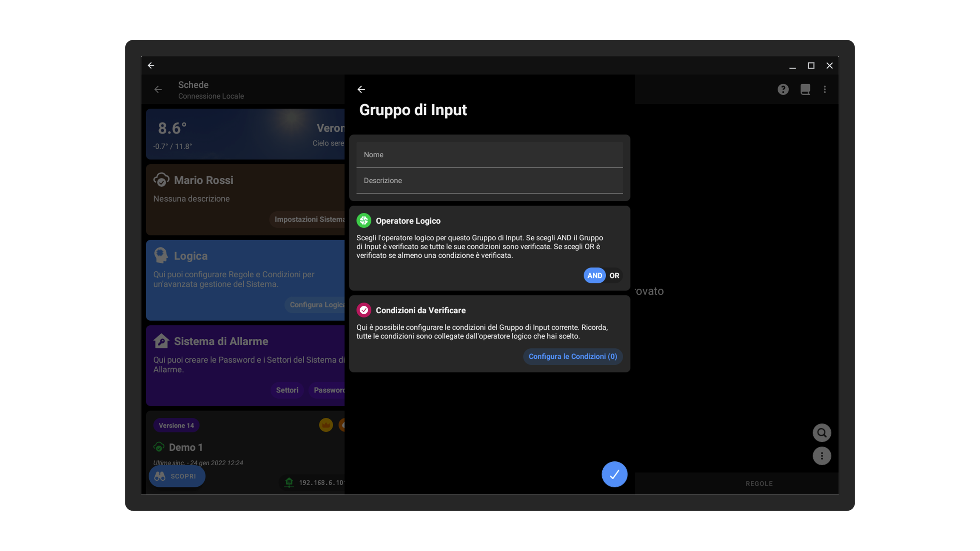Select the AND logical operator
The image size is (980, 551).
(x=594, y=275)
